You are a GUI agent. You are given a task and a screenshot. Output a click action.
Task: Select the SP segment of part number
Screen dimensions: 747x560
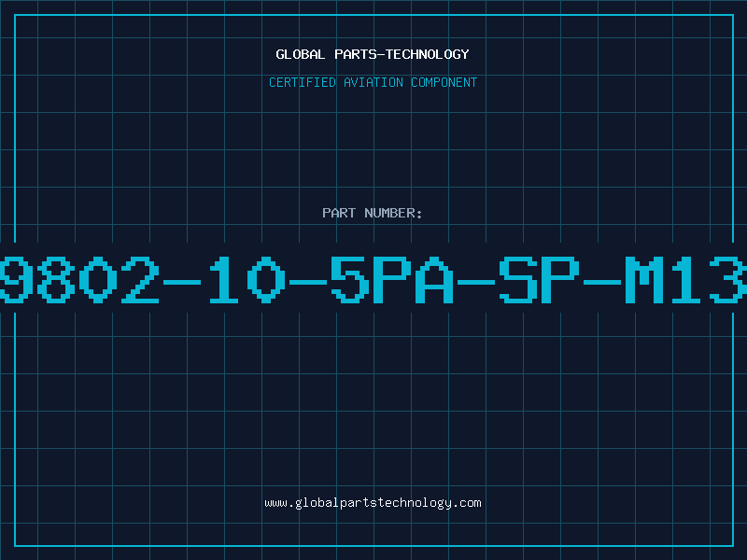539,279
